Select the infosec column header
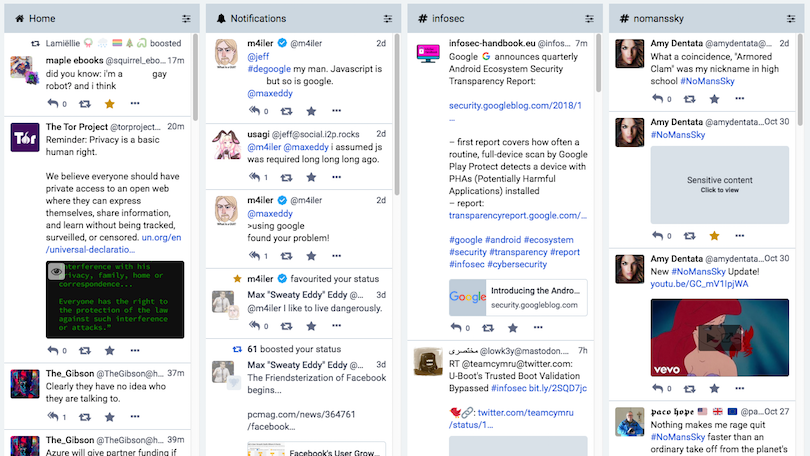 pos(504,19)
